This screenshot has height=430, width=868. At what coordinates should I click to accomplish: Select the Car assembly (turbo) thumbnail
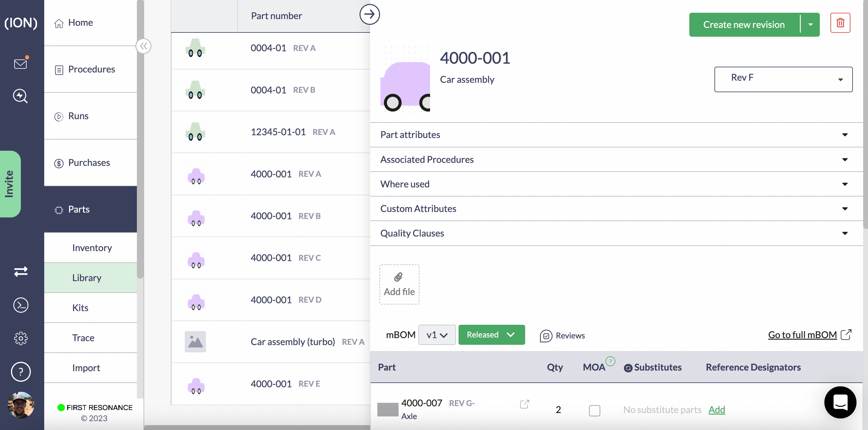(195, 342)
